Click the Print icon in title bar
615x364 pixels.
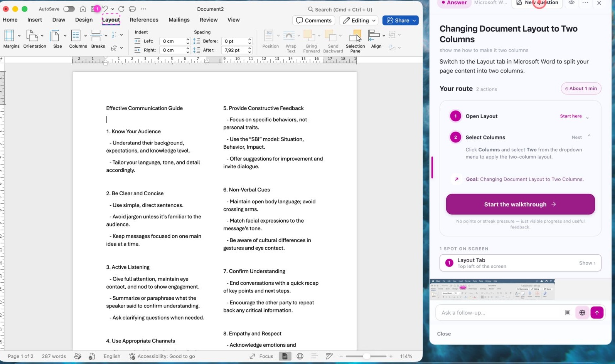[x=132, y=9]
